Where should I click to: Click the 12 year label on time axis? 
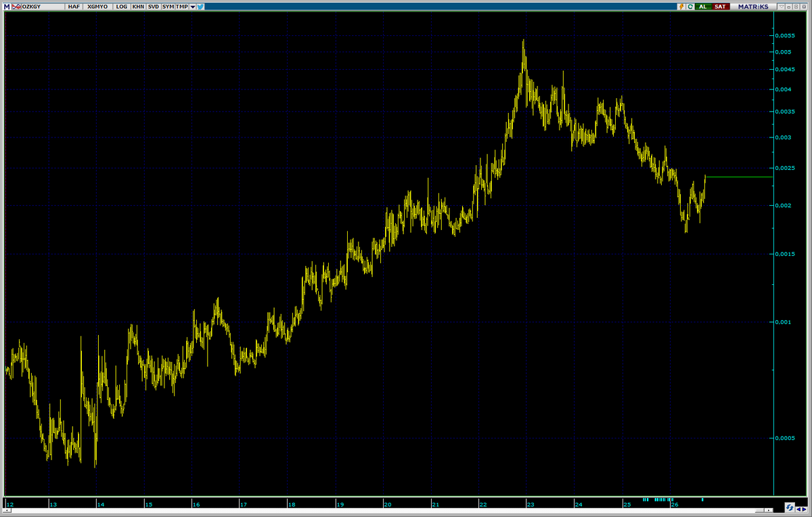10,505
